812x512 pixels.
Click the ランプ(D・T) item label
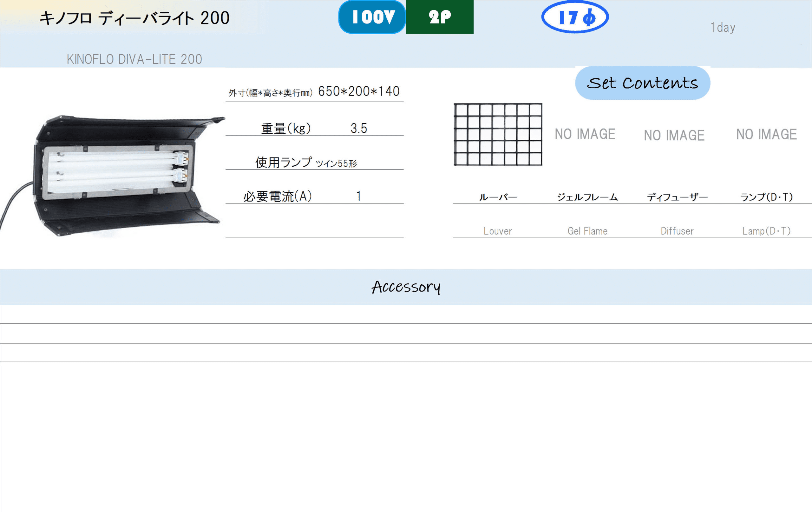pos(766,197)
